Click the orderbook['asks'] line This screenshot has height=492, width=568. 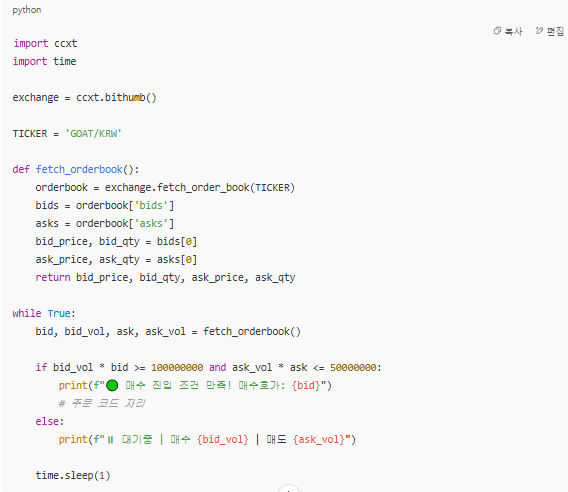pyautogui.click(x=105, y=224)
